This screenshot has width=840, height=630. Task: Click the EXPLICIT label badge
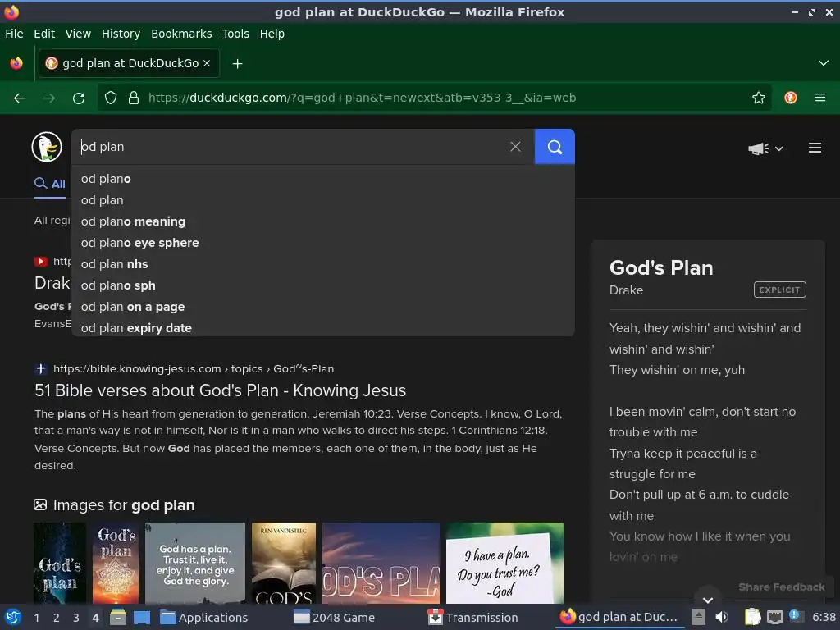click(779, 290)
